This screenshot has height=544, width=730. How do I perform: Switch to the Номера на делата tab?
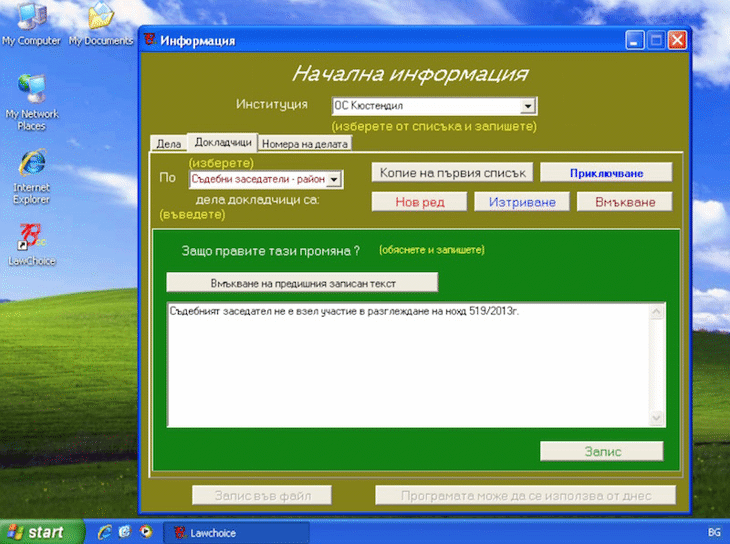pos(304,144)
